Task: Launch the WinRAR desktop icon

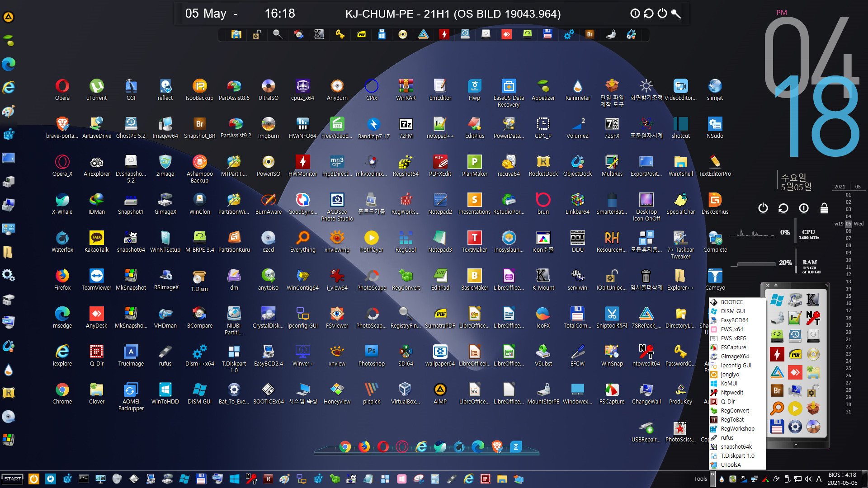Action: [406, 89]
